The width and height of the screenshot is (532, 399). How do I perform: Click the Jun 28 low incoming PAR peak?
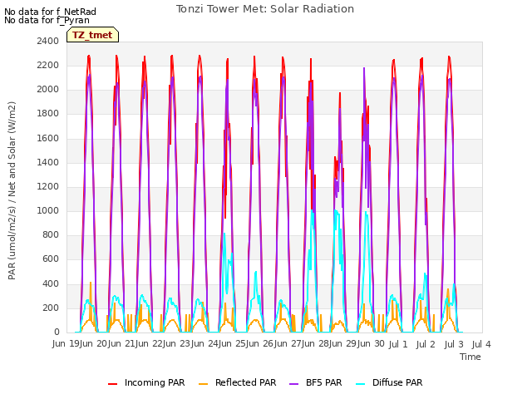pos(340,93)
